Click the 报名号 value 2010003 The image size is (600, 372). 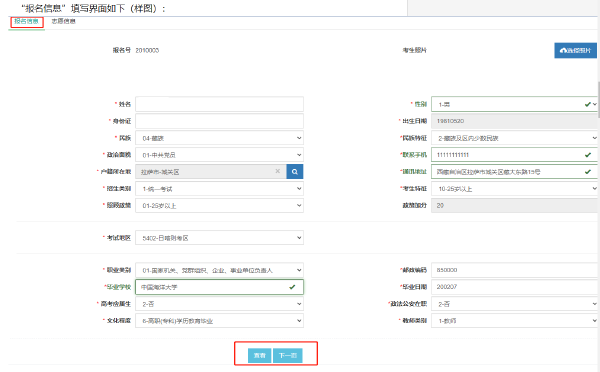[147, 50]
